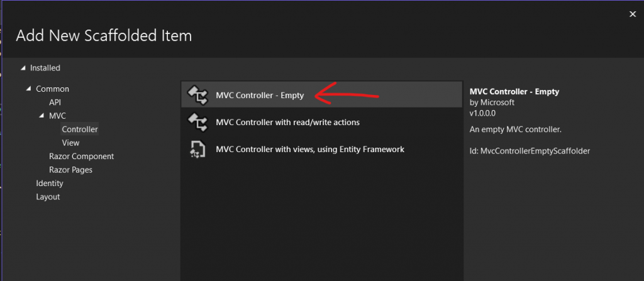644x281 pixels.
Task: Select MVC Controller with views, using Entity Framework
Action: pyautogui.click(x=309, y=150)
